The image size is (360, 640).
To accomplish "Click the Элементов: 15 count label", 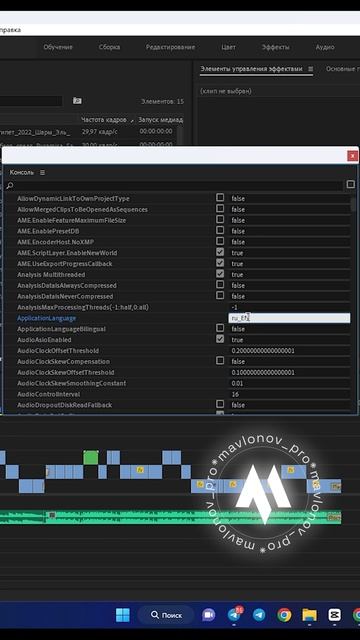I will 162,102.
